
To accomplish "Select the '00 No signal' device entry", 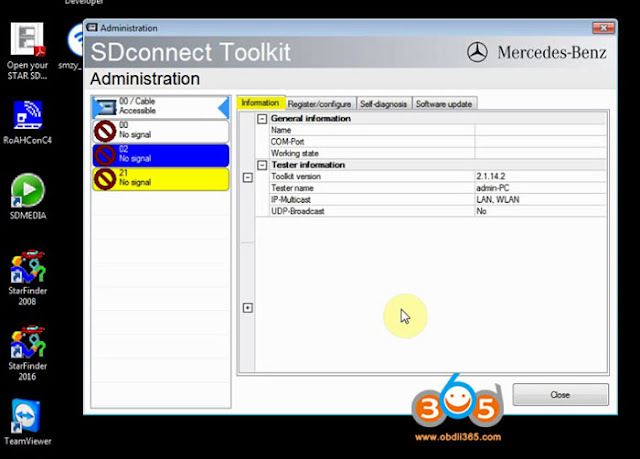I will pyautogui.click(x=160, y=131).
